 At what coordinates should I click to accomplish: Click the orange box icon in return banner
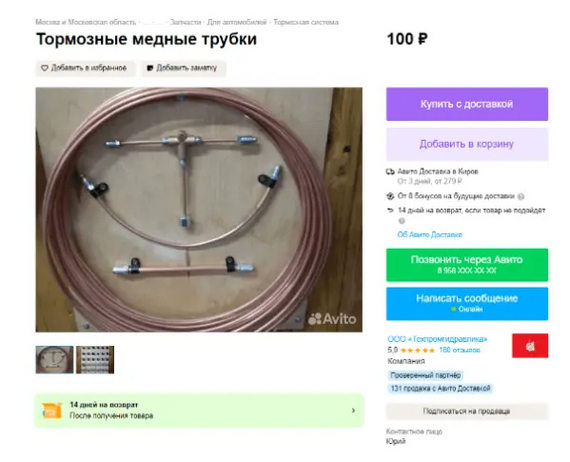52,411
